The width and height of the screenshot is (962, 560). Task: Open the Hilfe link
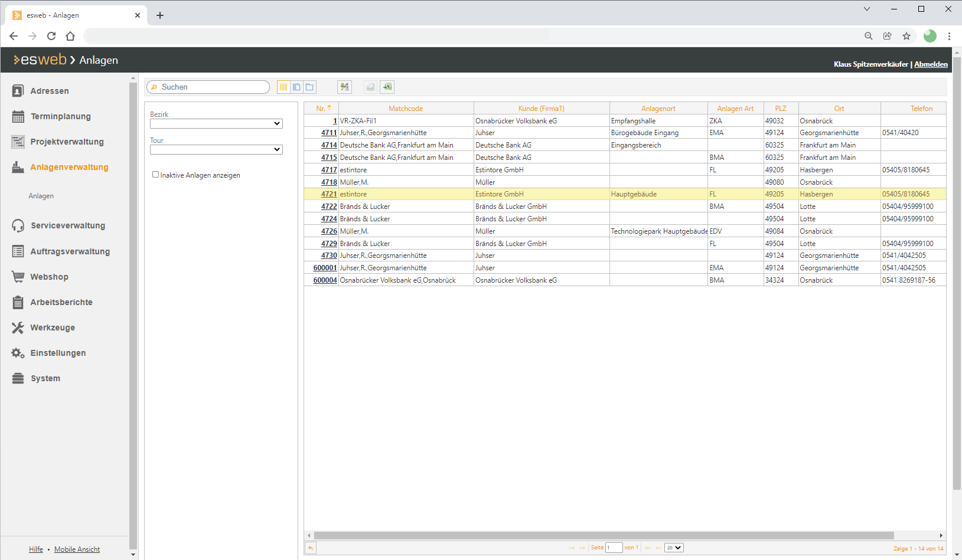[36, 549]
